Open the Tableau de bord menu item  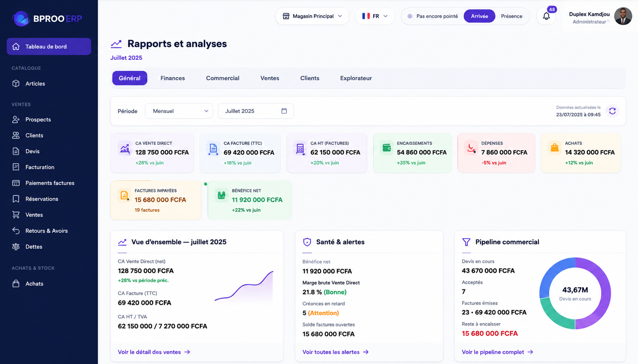pyautogui.click(x=49, y=47)
